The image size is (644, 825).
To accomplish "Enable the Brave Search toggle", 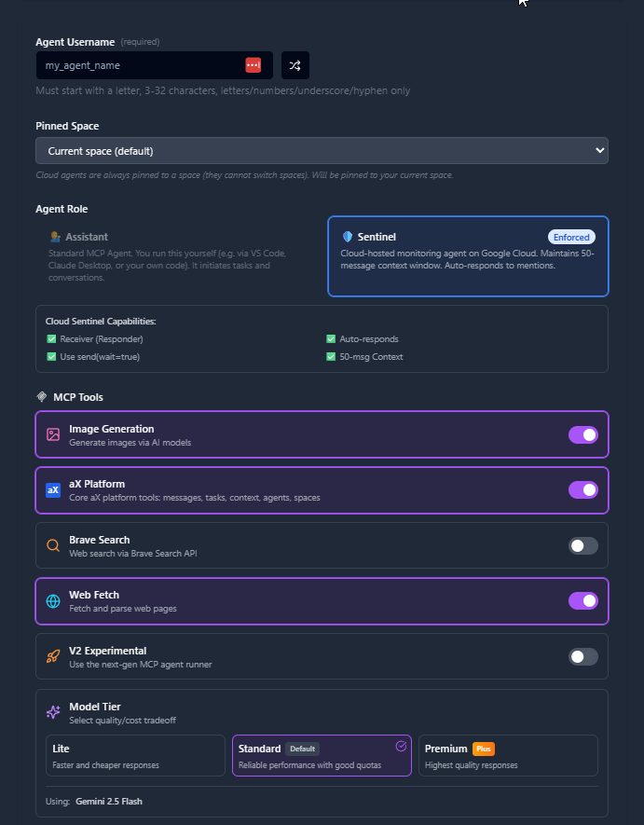I will click(x=582, y=544).
